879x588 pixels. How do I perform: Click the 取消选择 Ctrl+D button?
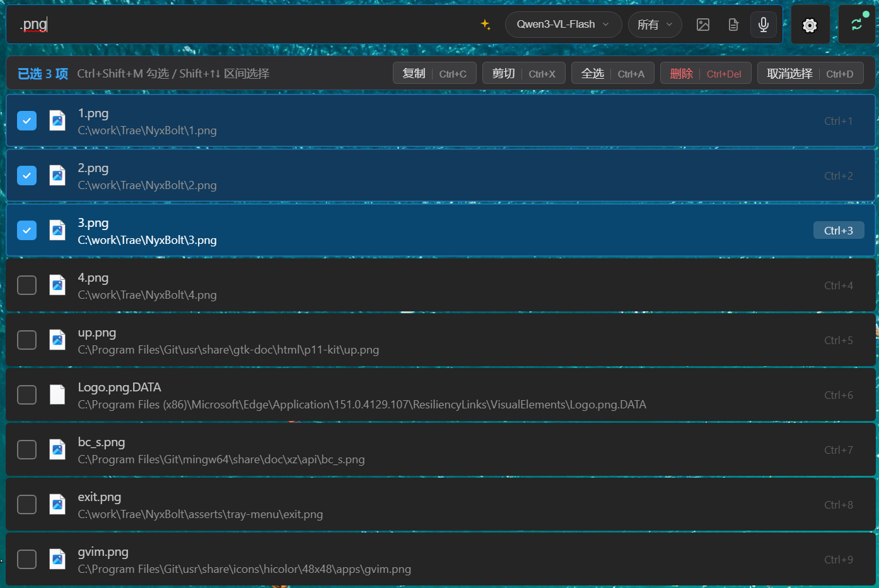(x=810, y=73)
